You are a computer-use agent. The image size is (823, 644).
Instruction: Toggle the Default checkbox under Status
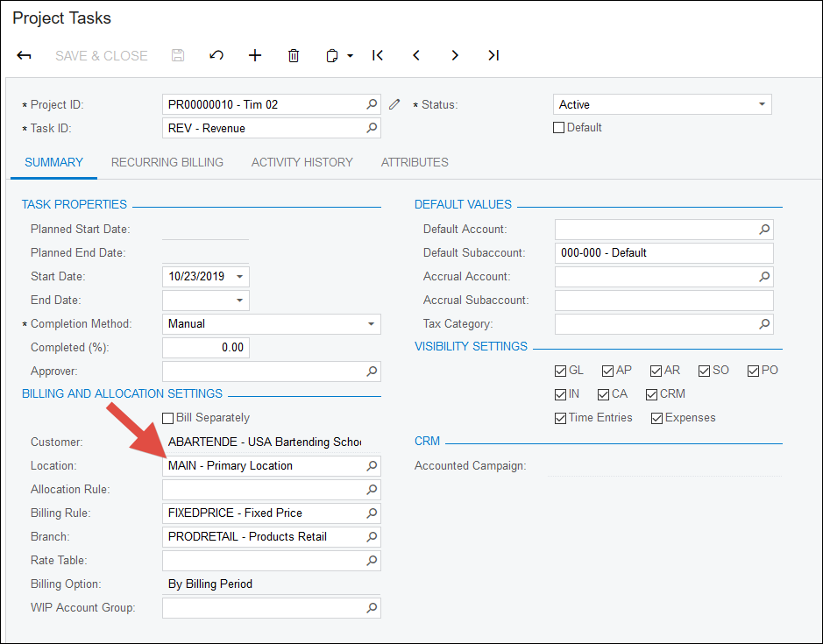559,128
